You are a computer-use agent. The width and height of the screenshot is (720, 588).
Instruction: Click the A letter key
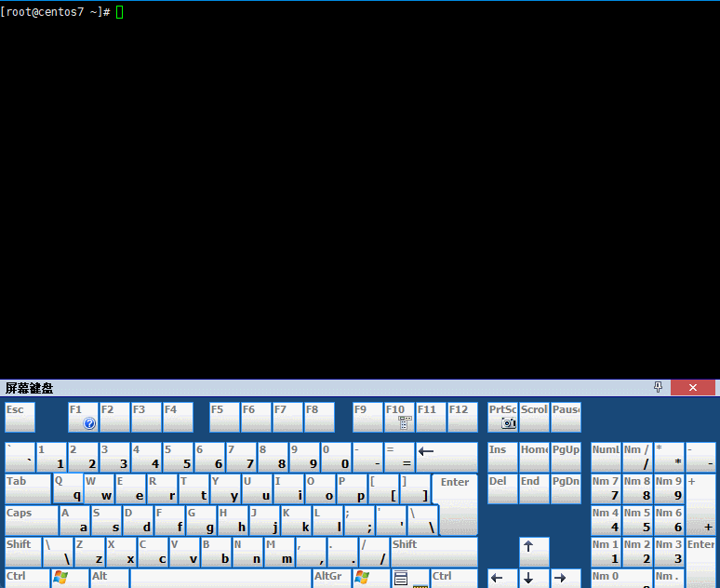(74, 520)
